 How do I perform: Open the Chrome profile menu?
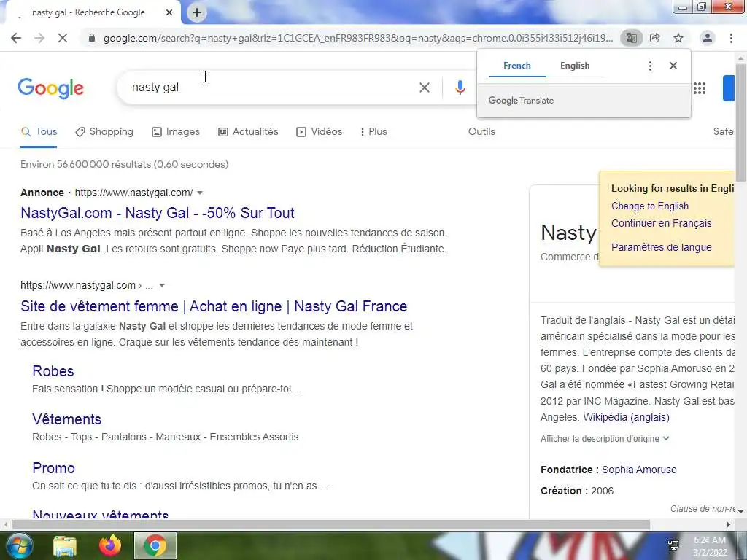coord(708,38)
